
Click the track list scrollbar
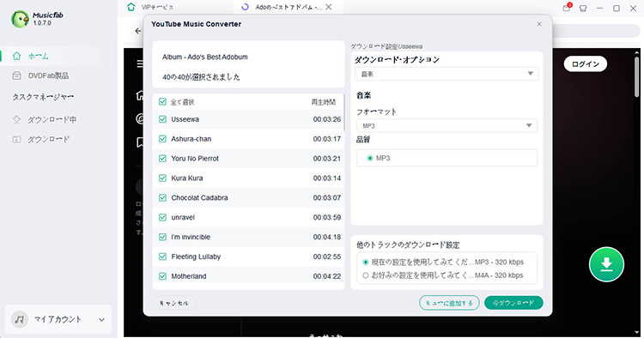click(343, 112)
